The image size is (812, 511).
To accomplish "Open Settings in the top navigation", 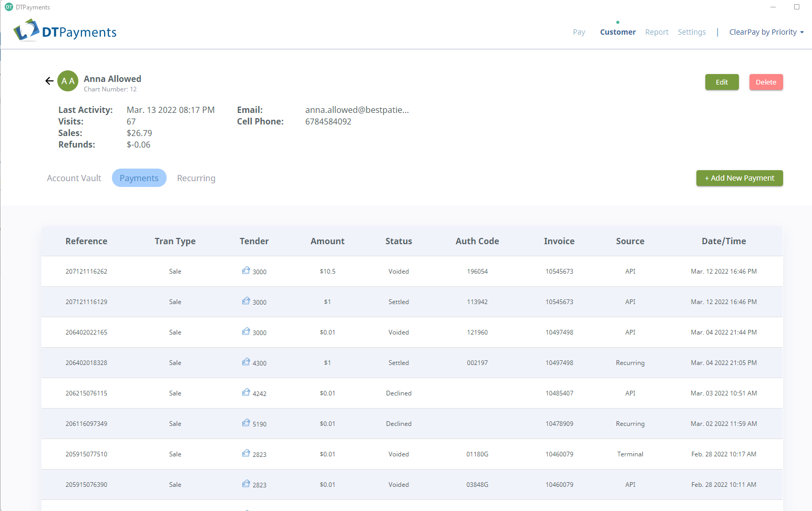I will pos(692,32).
